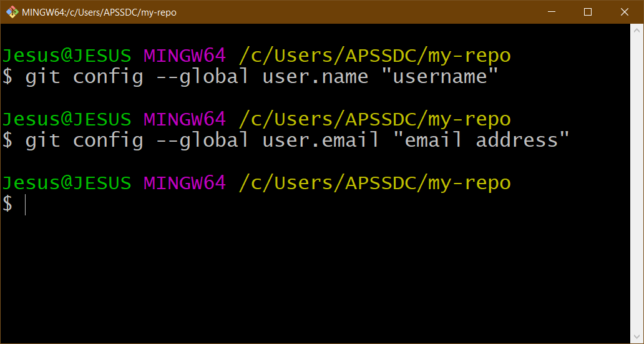644x344 pixels.
Task: Click --global flag in the user.name command
Action: 202,77
